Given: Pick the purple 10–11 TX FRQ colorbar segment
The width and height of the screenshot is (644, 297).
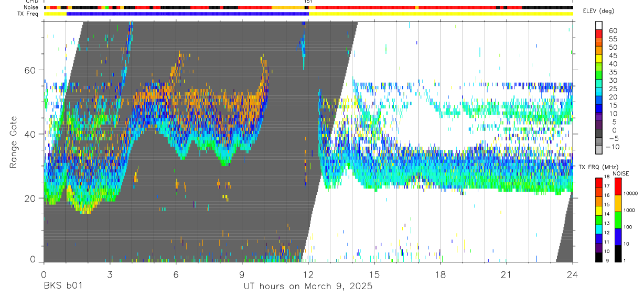Looking at the screenshot, I should pos(599,248).
